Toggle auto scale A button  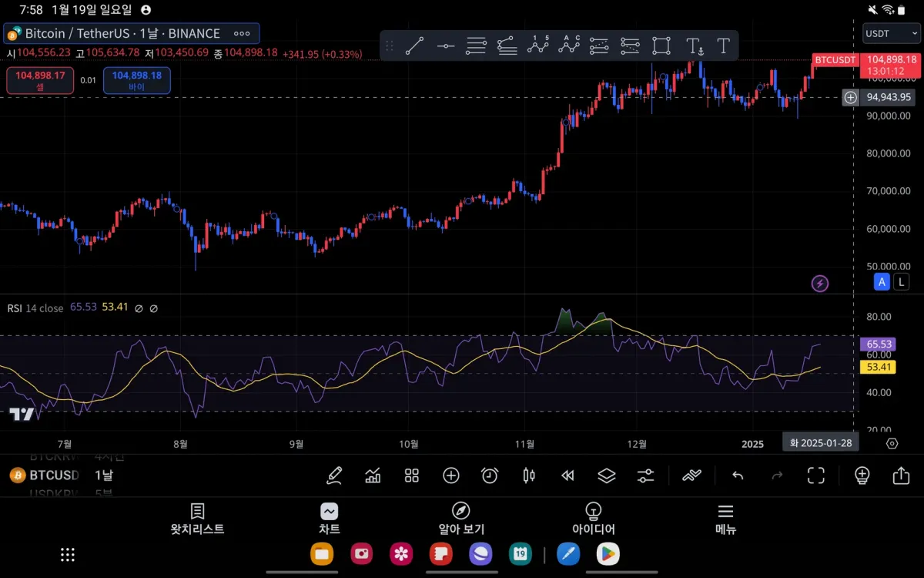(x=882, y=282)
